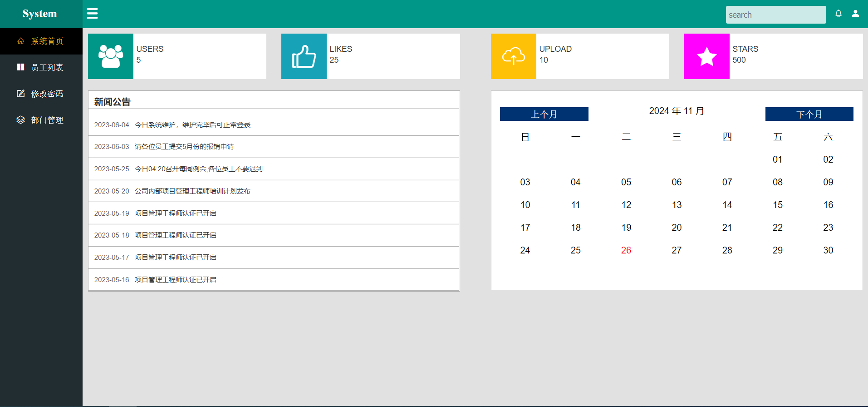Open the user profile icon

pyautogui.click(x=855, y=14)
